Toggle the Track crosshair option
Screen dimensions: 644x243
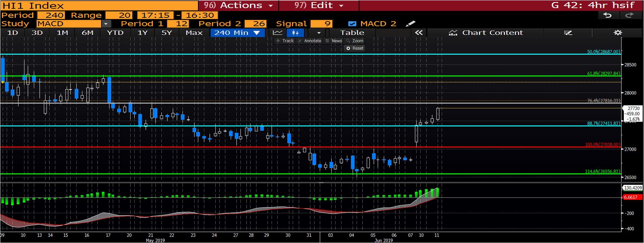coord(285,41)
